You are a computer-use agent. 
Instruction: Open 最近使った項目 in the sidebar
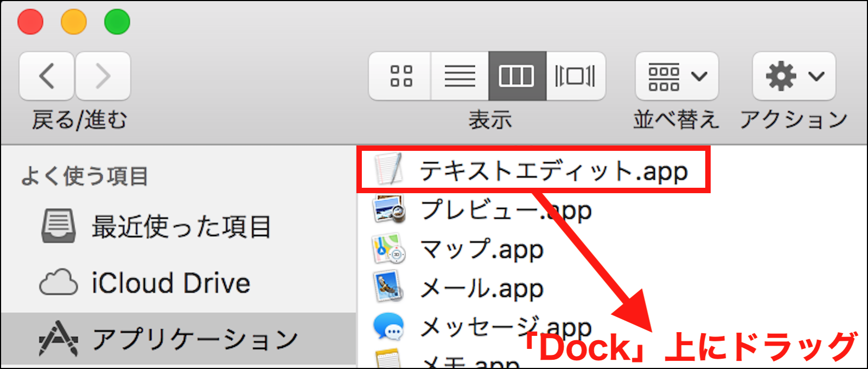(178, 227)
